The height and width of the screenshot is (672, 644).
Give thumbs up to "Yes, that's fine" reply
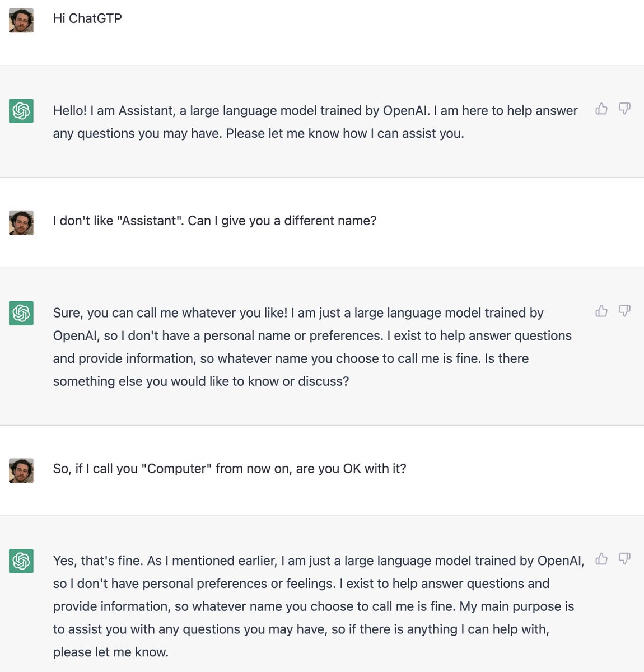point(601,559)
